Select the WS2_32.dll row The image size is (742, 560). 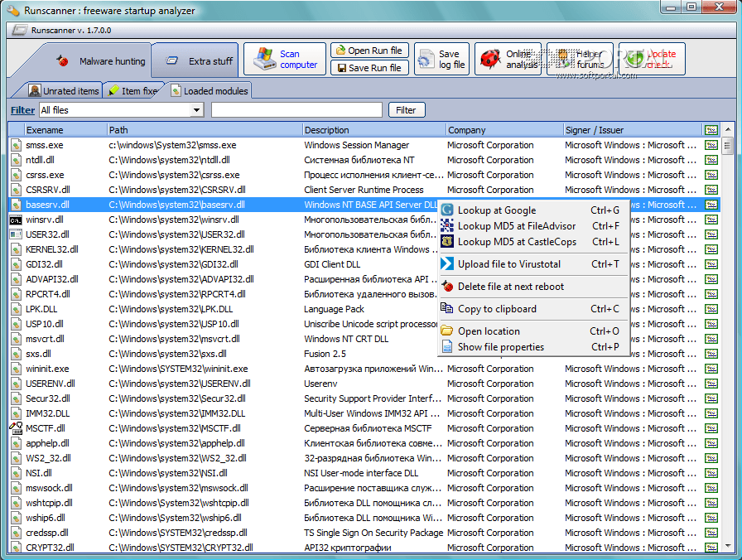[364, 458]
